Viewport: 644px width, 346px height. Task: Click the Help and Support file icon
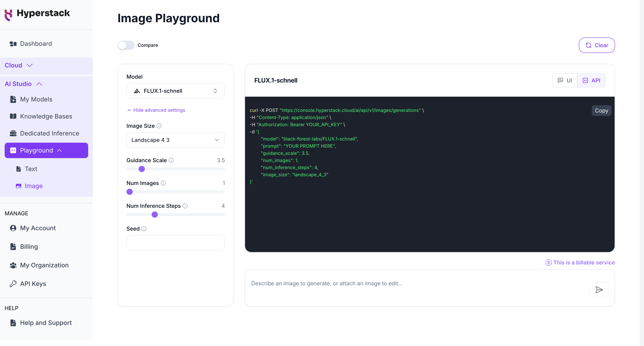pyautogui.click(x=13, y=323)
